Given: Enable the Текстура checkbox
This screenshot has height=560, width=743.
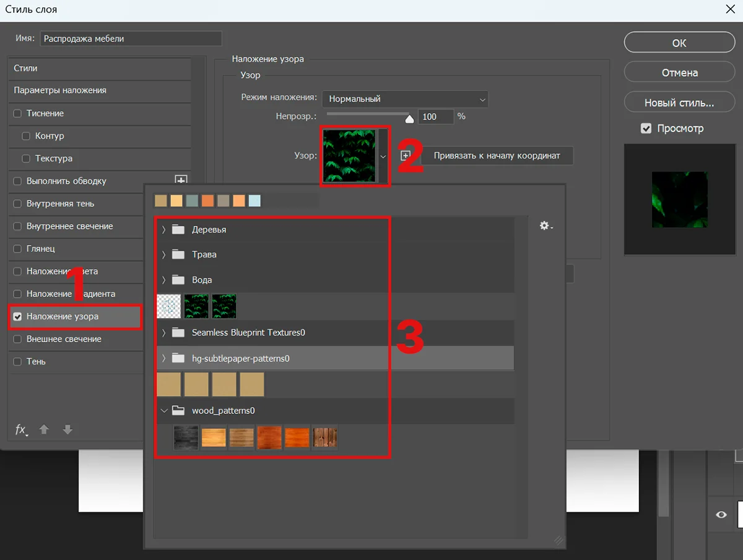Looking at the screenshot, I should click(x=26, y=158).
